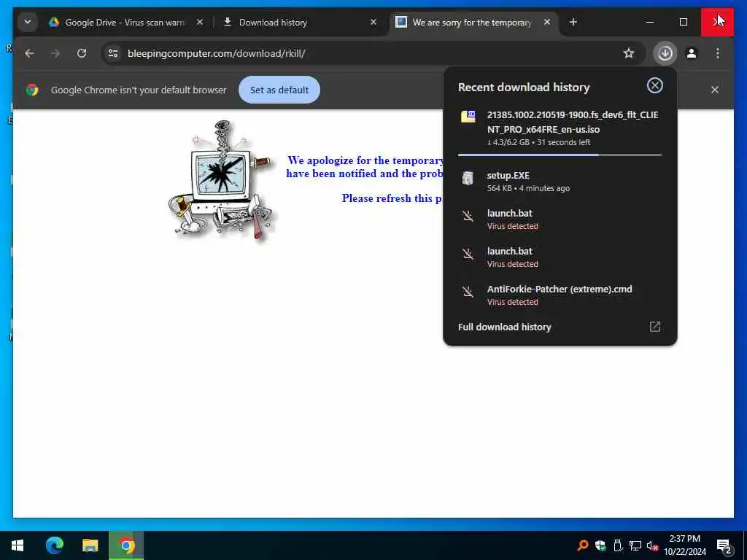Open the clock showing 2:37 PM
747x560 pixels.
click(684, 545)
